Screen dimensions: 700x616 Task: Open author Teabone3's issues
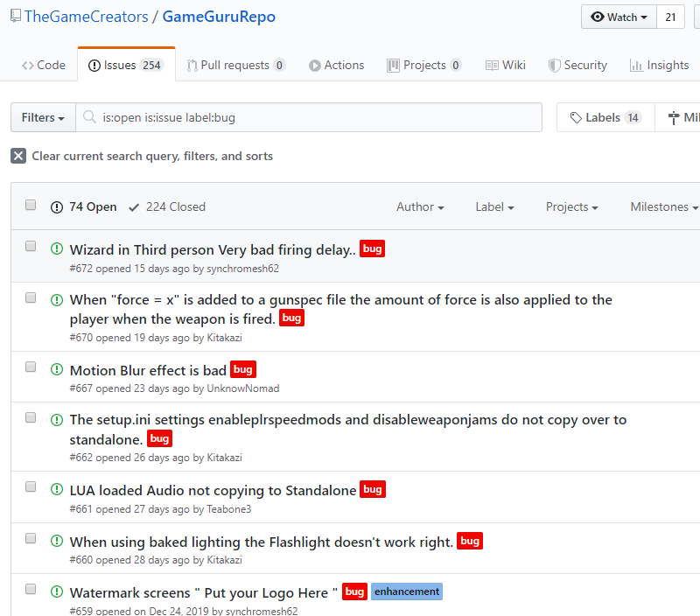click(x=229, y=509)
